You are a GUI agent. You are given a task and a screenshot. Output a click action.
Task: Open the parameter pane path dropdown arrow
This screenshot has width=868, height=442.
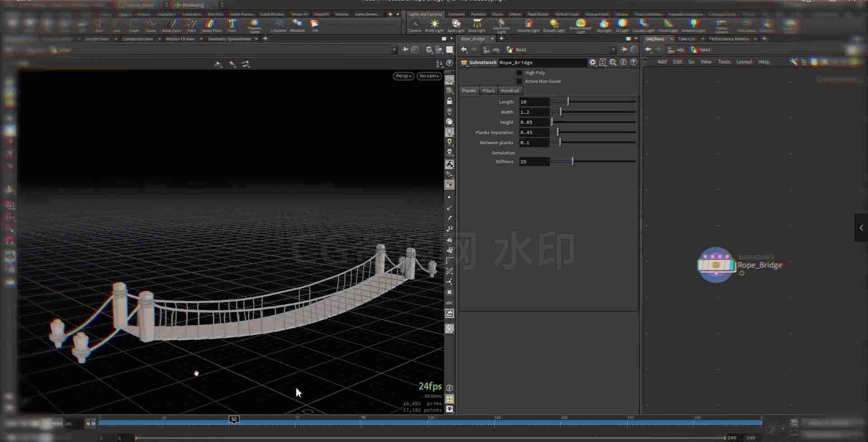613,50
